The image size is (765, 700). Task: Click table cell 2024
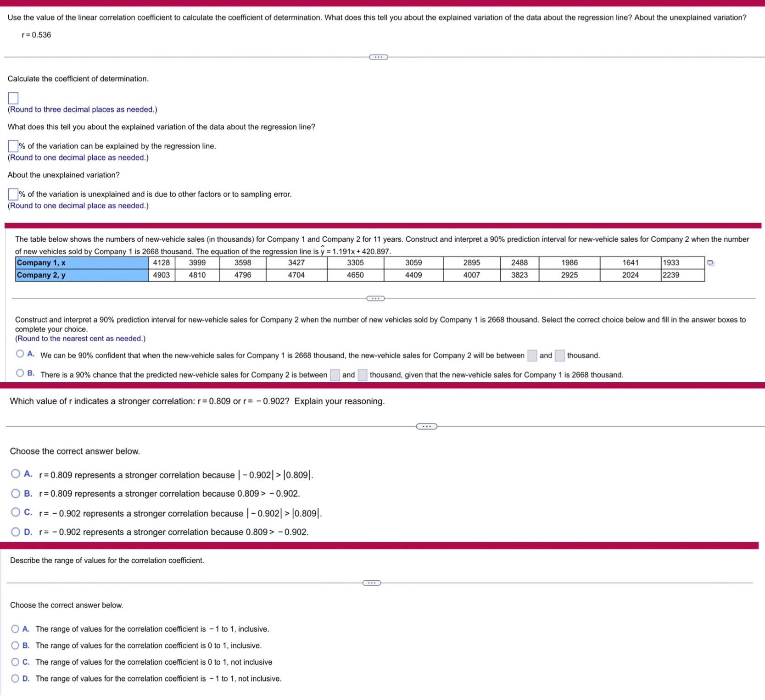pos(631,275)
